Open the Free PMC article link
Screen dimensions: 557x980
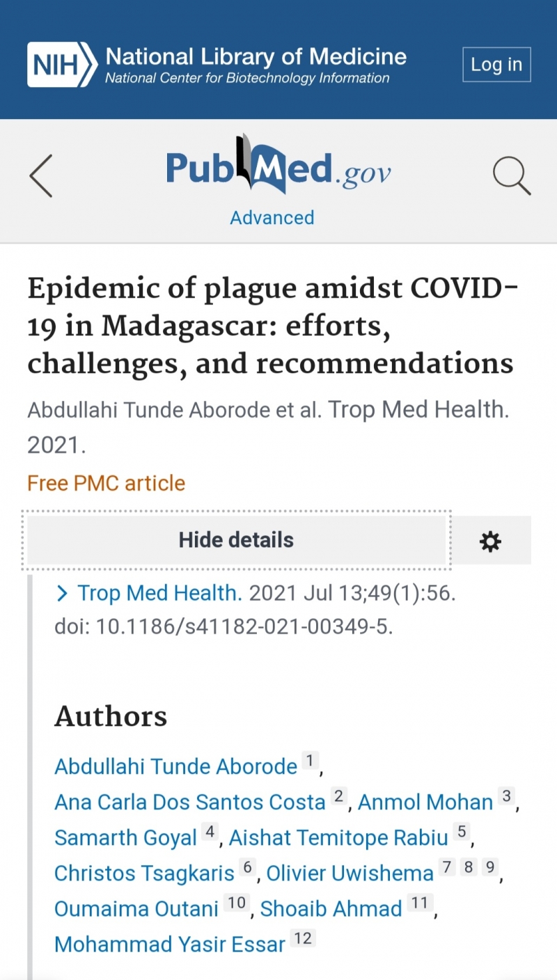106,482
